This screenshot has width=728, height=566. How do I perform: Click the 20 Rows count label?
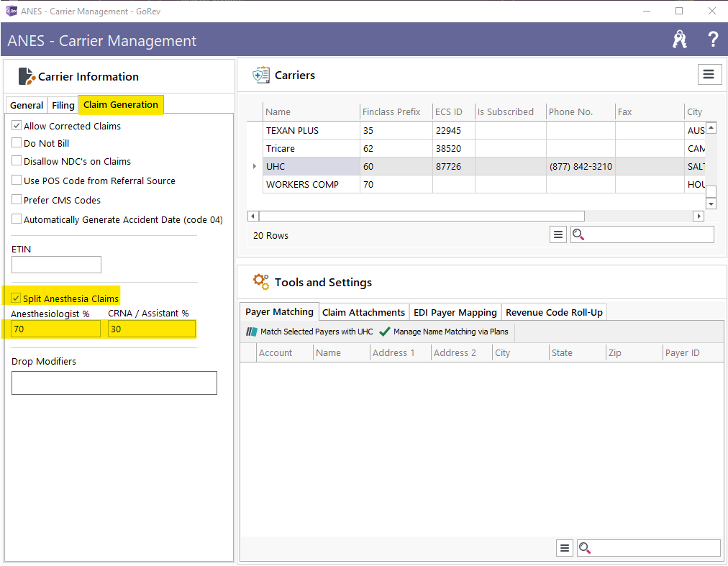tap(270, 235)
